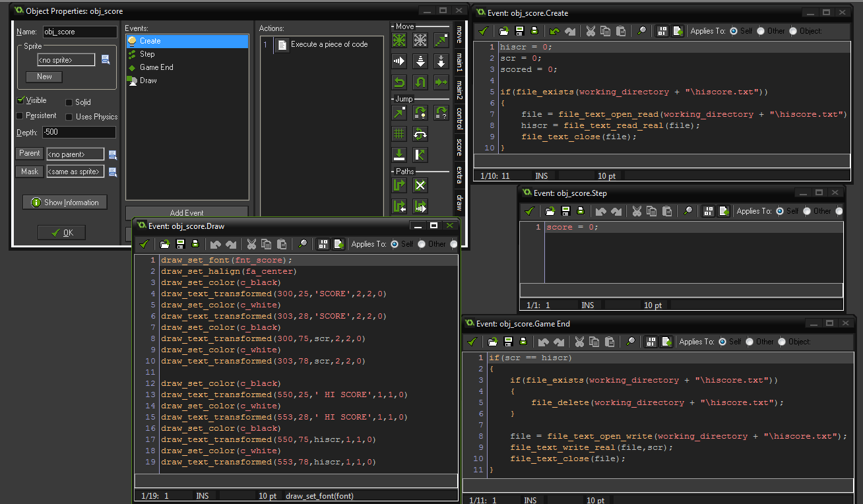The image size is (863, 504).
Task: Click the save icon in Create event editor
Action: click(x=519, y=31)
